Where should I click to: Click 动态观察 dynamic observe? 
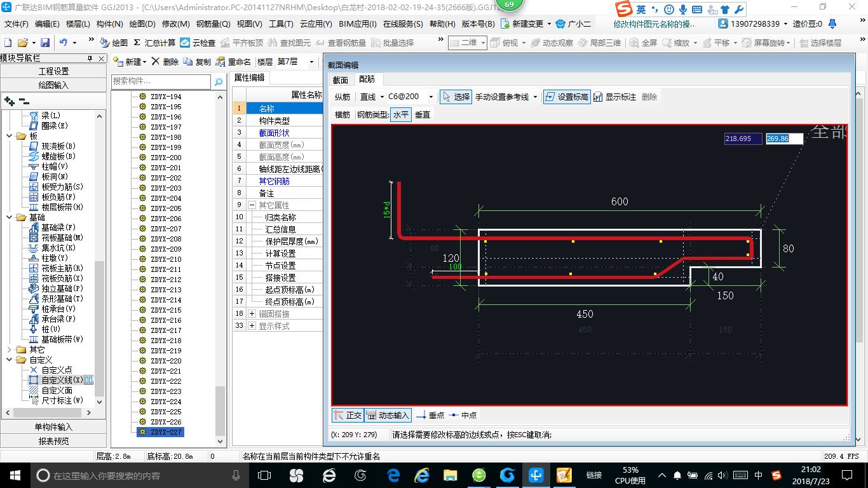tap(552, 43)
